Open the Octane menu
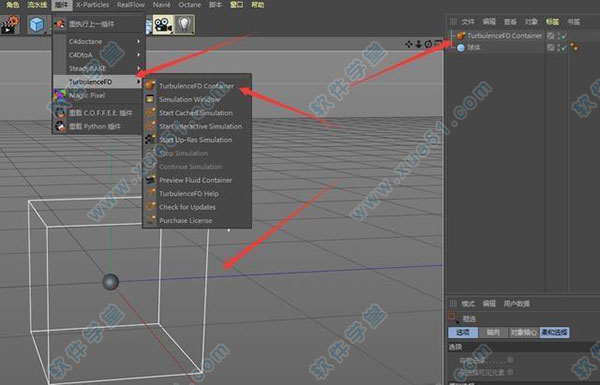Image resolution: width=600 pixels, height=385 pixels. click(x=189, y=5)
